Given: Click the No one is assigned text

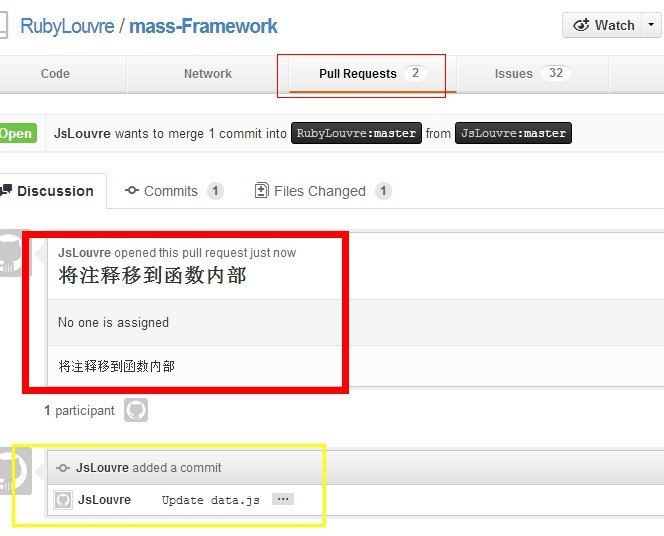Looking at the screenshot, I should click(113, 323).
